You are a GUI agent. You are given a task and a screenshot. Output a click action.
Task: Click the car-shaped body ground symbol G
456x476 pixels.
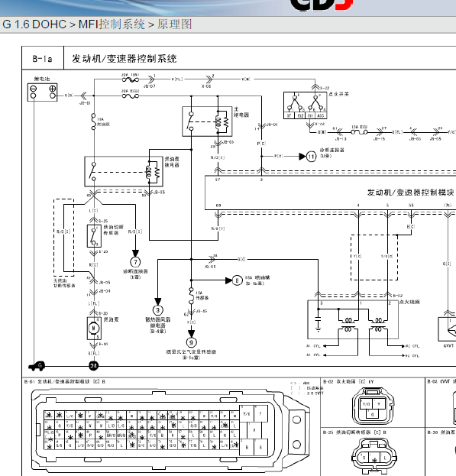37,366
